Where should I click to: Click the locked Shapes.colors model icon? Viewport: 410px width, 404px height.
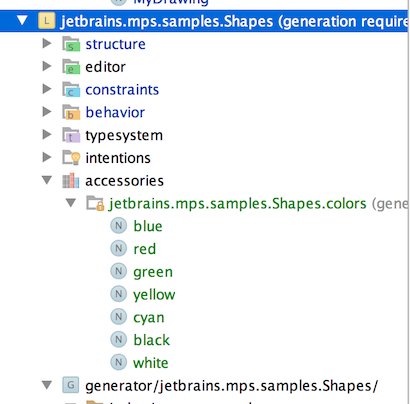[x=95, y=203]
